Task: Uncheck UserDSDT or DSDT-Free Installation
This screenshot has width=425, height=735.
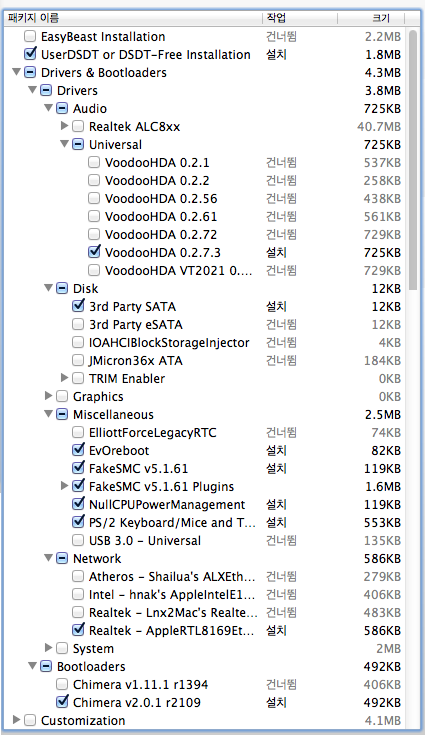Action: click(x=30, y=54)
